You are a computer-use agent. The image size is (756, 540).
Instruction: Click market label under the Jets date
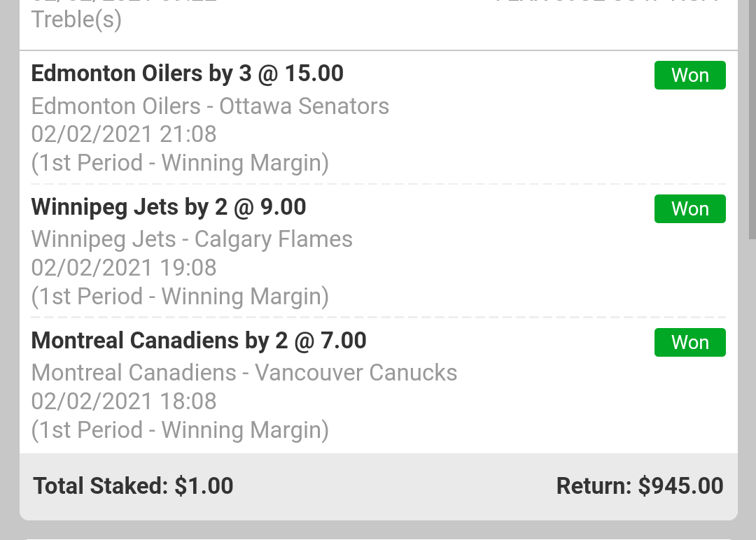pyautogui.click(x=180, y=297)
